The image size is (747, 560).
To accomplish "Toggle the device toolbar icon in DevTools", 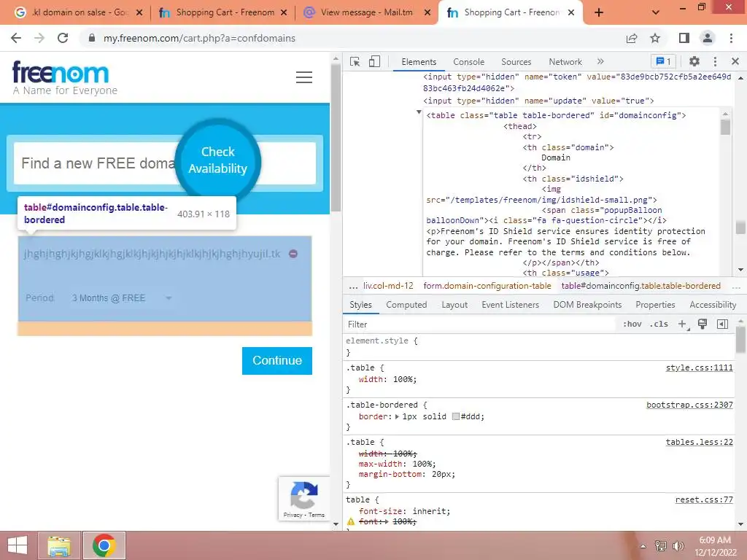I will 374,61.
